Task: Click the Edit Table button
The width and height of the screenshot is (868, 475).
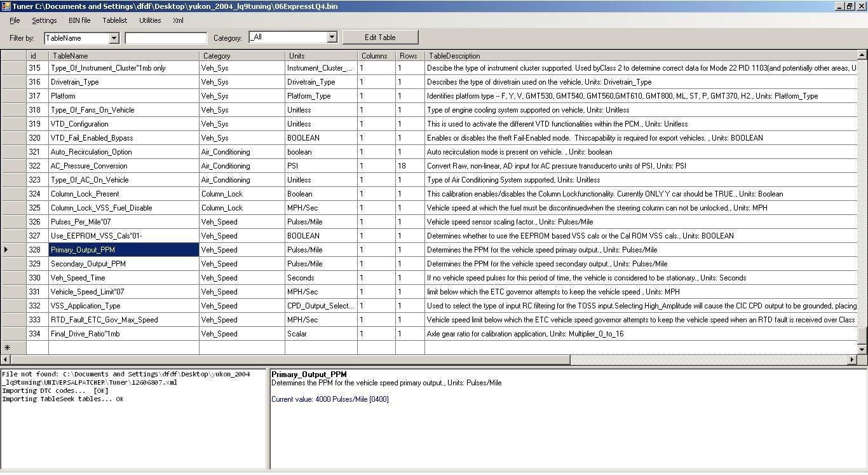Action: [x=380, y=37]
